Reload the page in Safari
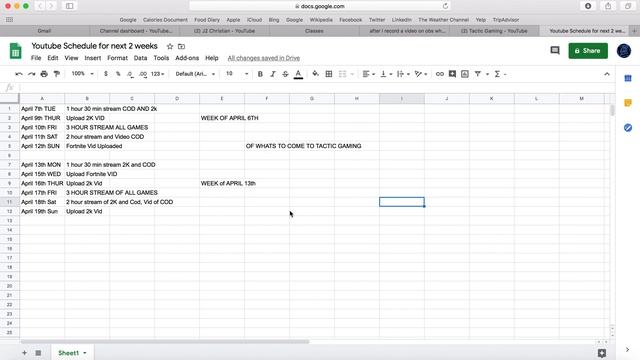 (x=445, y=6)
